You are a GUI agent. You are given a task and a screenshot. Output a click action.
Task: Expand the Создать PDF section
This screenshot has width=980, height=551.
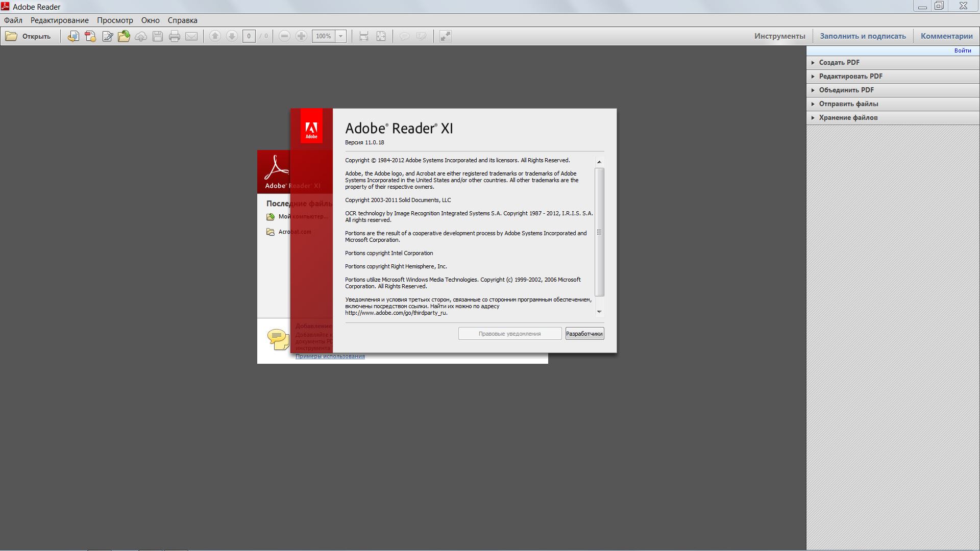click(893, 63)
